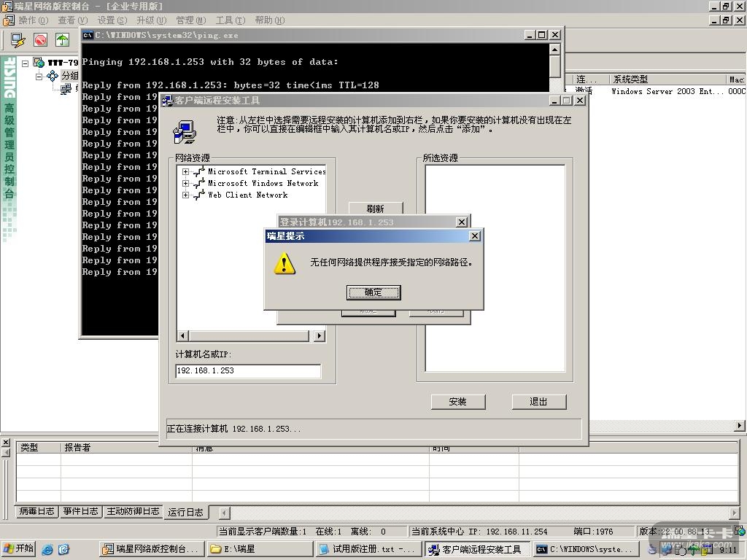Click the red stop sign toolbar icon
The height and width of the screenshot is (560, 747).
coord(41,40)
